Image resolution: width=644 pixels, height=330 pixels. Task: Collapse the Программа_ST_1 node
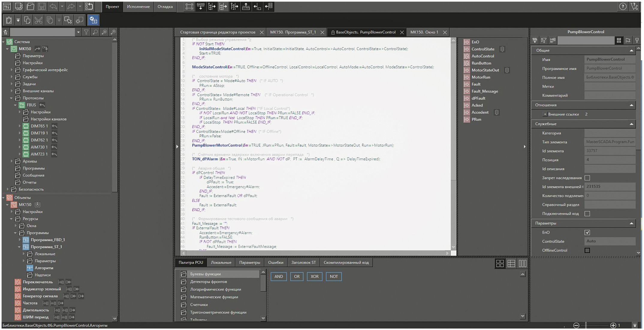tap(20, 247)
